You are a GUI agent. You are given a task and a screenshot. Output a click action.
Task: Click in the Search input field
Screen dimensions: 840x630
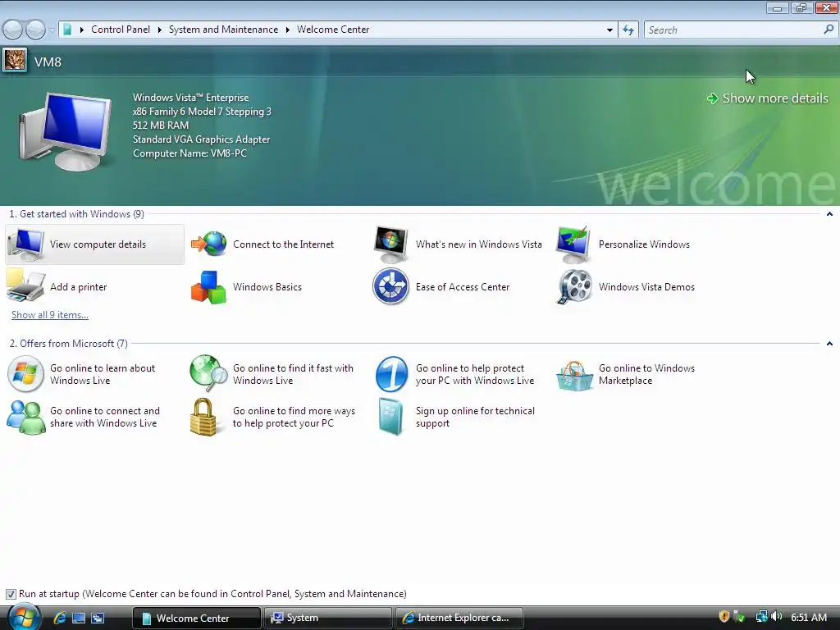734,30
